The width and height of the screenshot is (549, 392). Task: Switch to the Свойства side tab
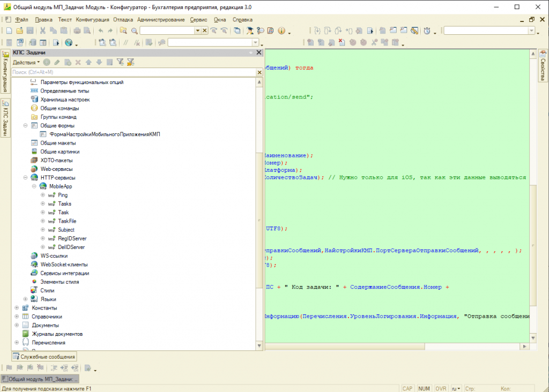click(543, 66)
